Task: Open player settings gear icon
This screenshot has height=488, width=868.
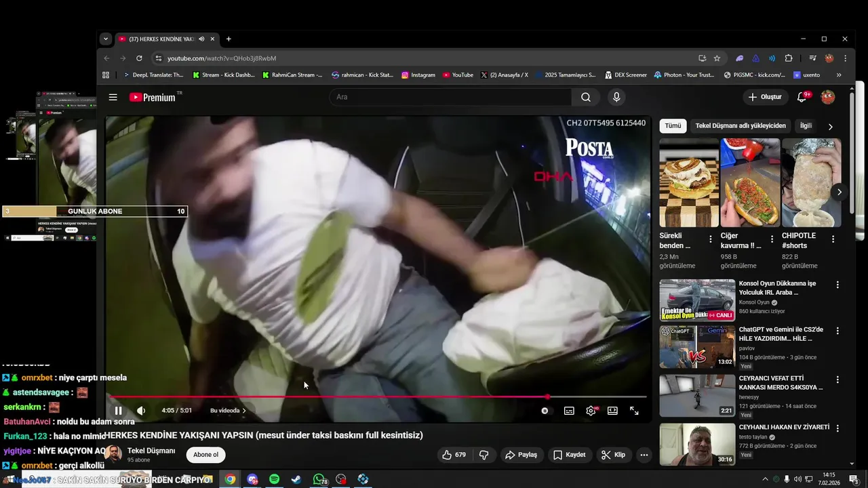Action: click(x=591, y=411)
